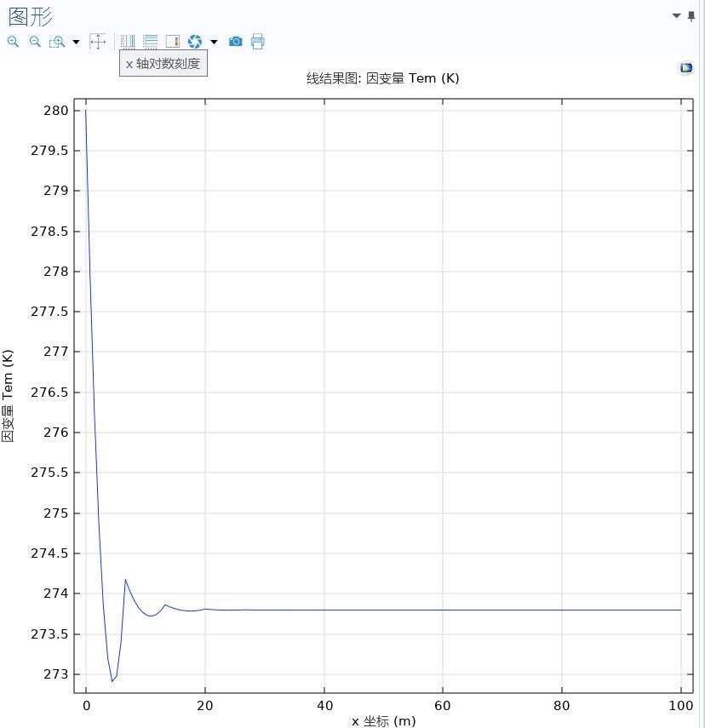Click the COMSOL logo at plot corner
This screenshot has width=705, height=728.
(686, 68)
